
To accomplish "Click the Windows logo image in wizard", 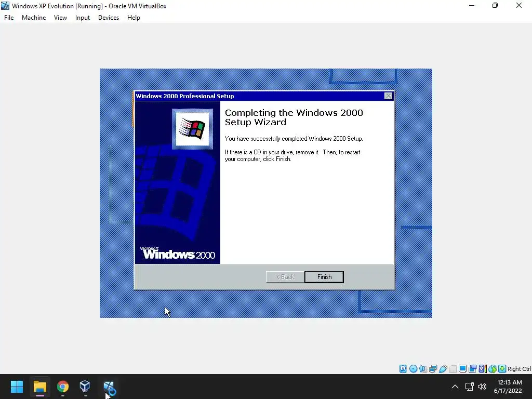I will [x=192, y=129].
